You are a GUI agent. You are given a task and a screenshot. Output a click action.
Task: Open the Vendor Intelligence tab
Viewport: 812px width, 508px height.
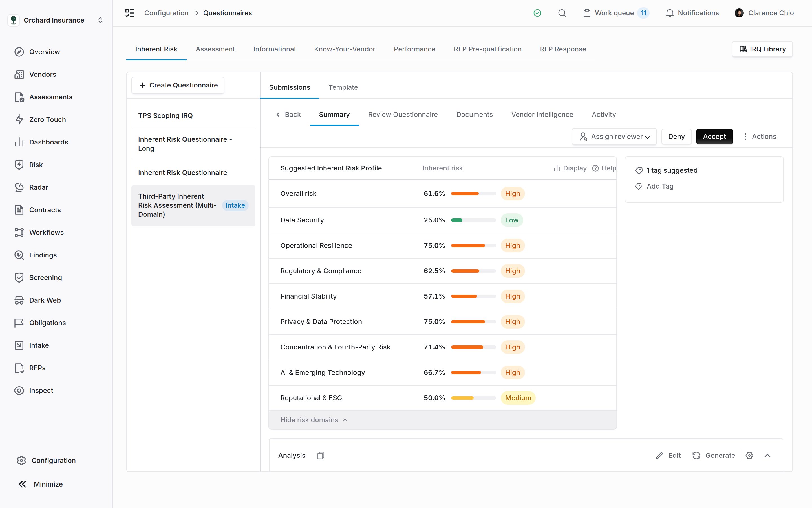(x=542, y=115)
